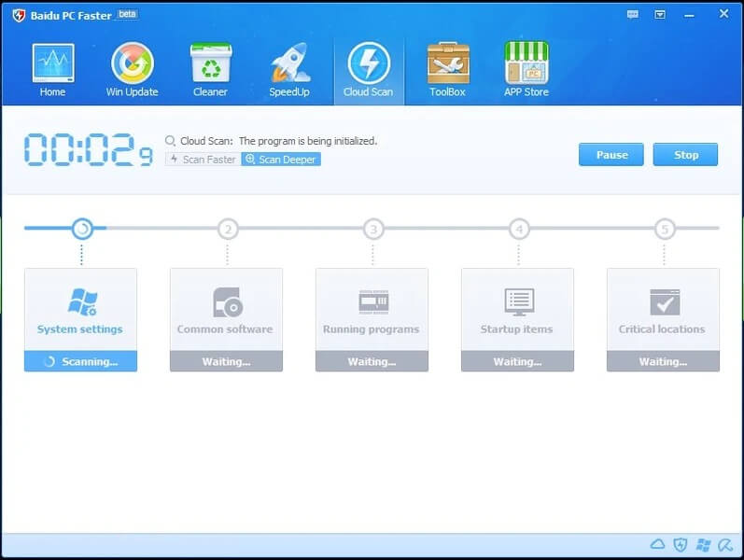This screenshot has width=744, height=560.
Task: Click the Baidu PC Faster shield logo
Action: 19,15
